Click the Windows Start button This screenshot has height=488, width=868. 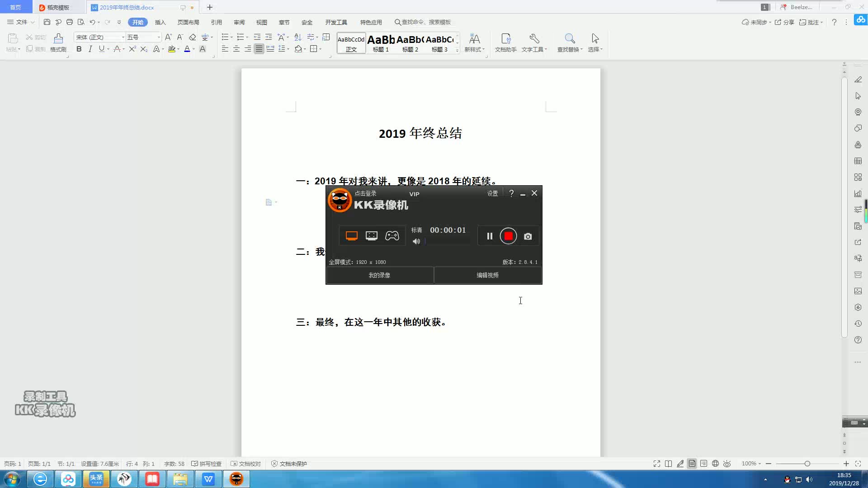(12, 479)
